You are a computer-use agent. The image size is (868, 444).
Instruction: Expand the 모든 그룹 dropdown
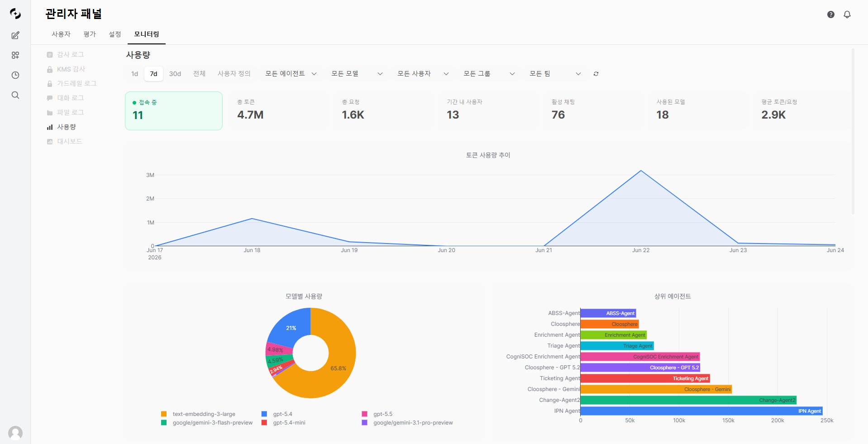point(489,74)
